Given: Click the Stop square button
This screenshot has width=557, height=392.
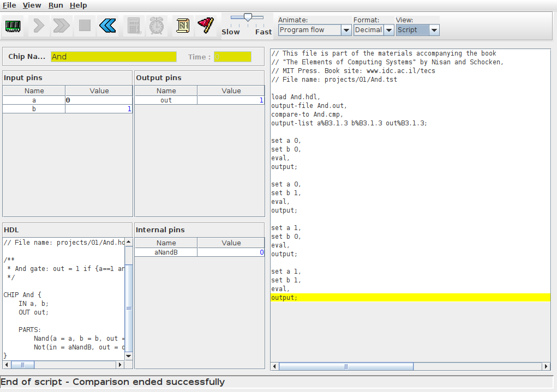Looking at the screenshot, I should point(85,26).
